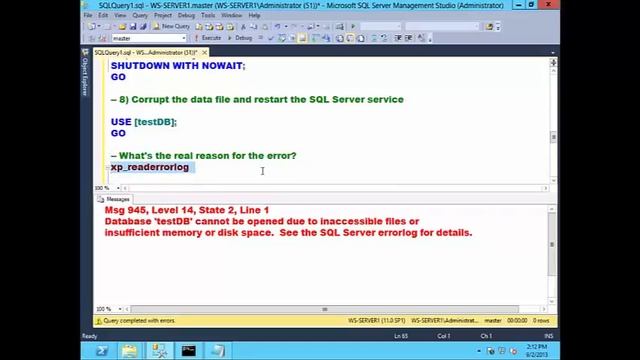The image size is (640, 360).
Task: Click the Paste icon in toolbar
Action: [x=264, y=27]
